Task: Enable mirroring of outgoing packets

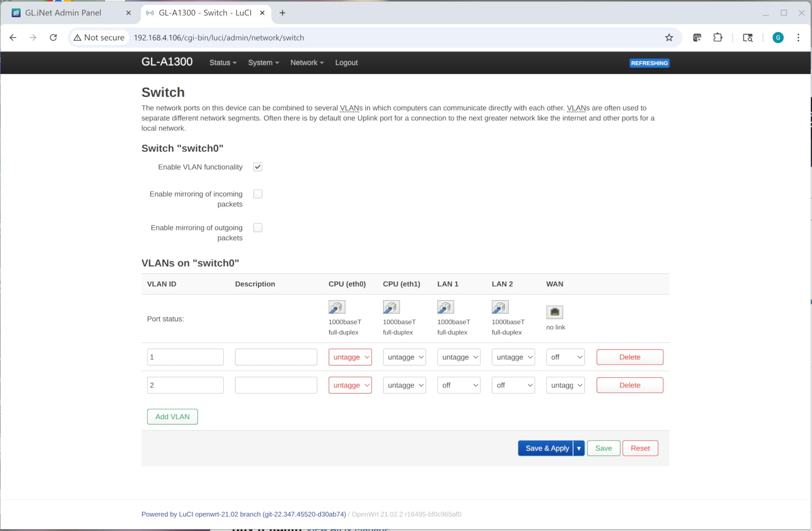Action: [258, 228]
